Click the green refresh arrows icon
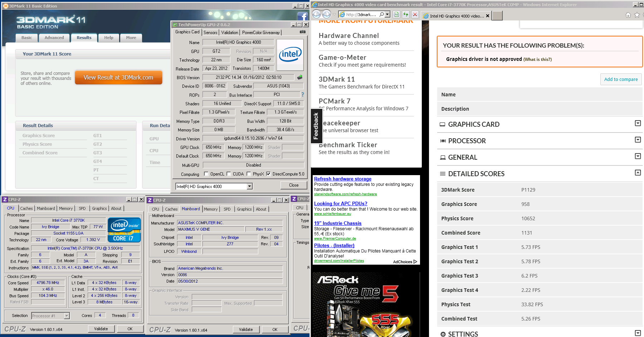The image size is (644, 337). (406, 15)
